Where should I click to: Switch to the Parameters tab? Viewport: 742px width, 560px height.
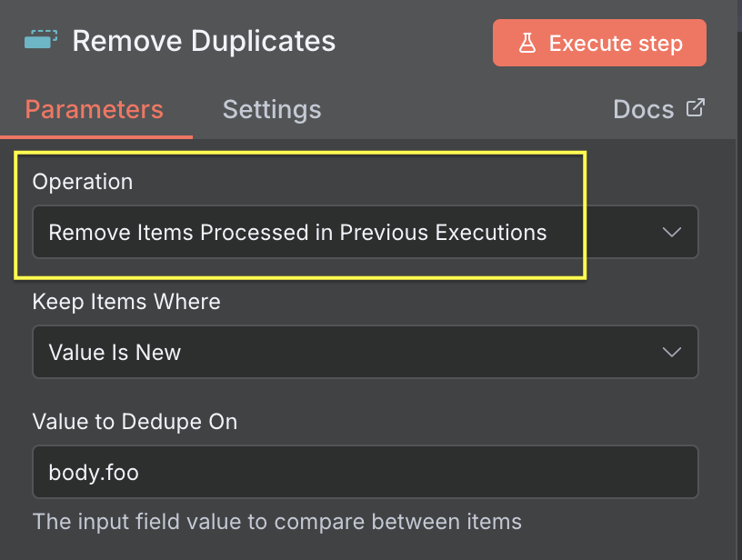tap(94, 110)
